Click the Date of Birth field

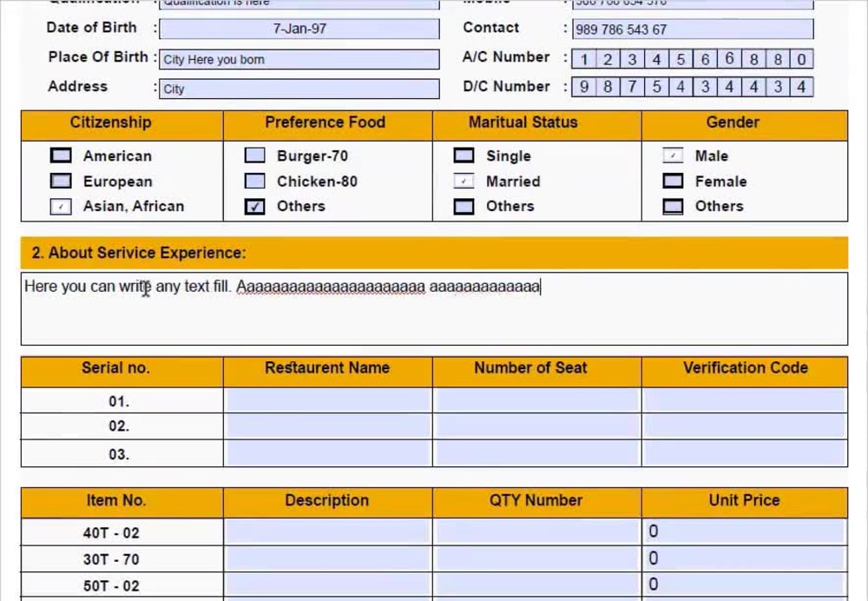(x=300, y=29)
